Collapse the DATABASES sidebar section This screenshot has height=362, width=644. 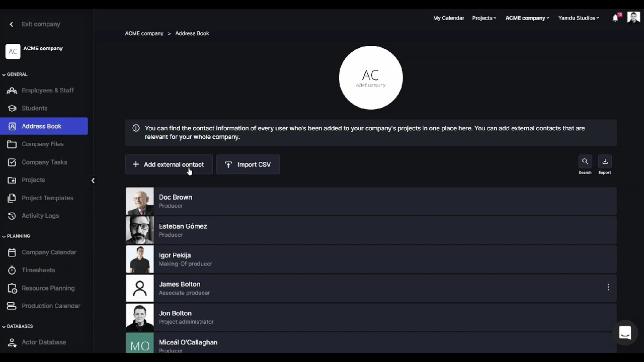18,326
